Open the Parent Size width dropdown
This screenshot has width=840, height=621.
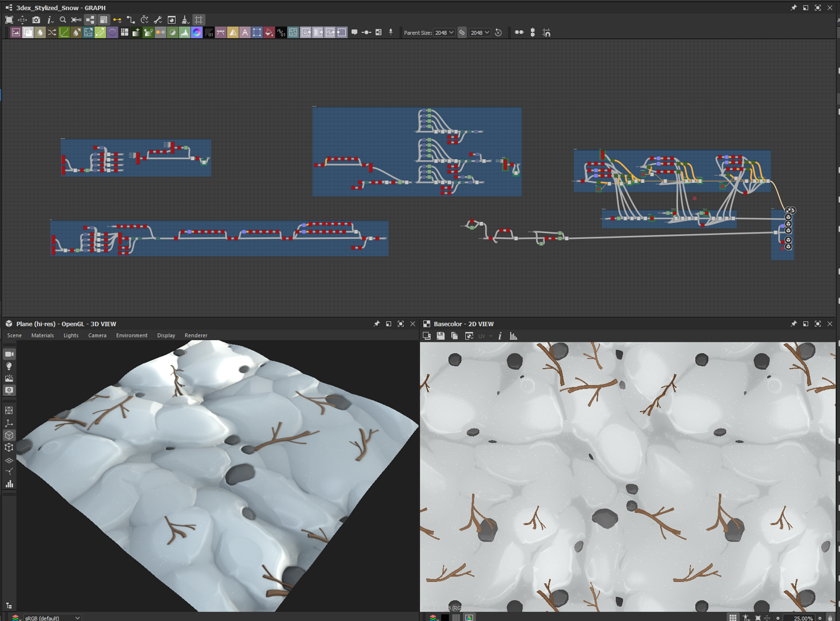pyautogui.click(x=445, y=33)
